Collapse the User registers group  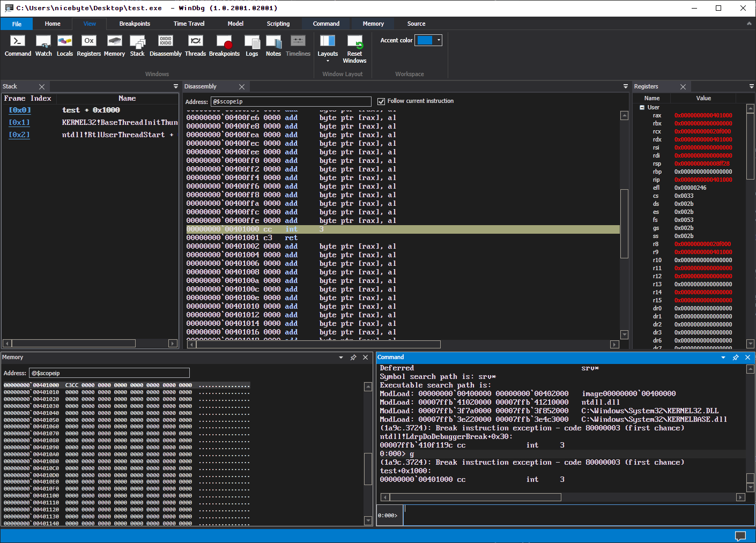tap(642, 107)
